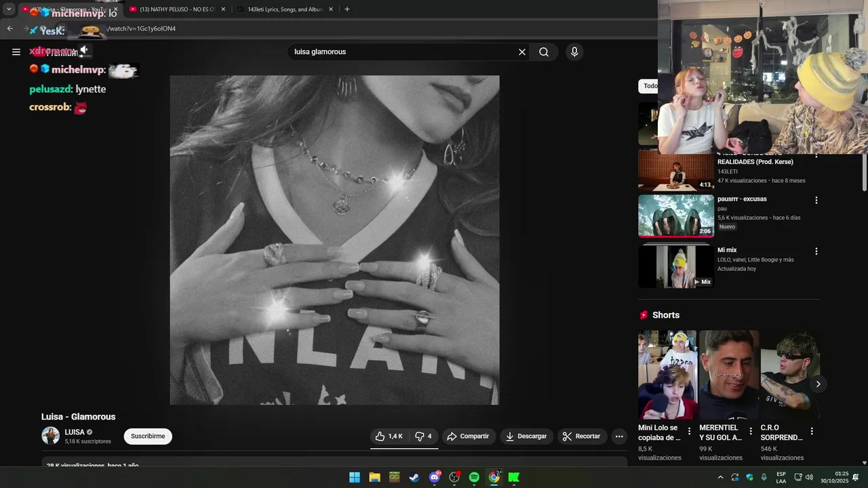Viewport: 868px width, 488px height.
Task: Open options for MERENTIEL short
Action: (751, 431)
